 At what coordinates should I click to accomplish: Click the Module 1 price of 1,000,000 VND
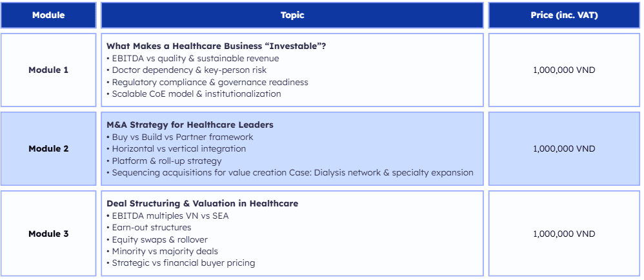tap(563, 70)
